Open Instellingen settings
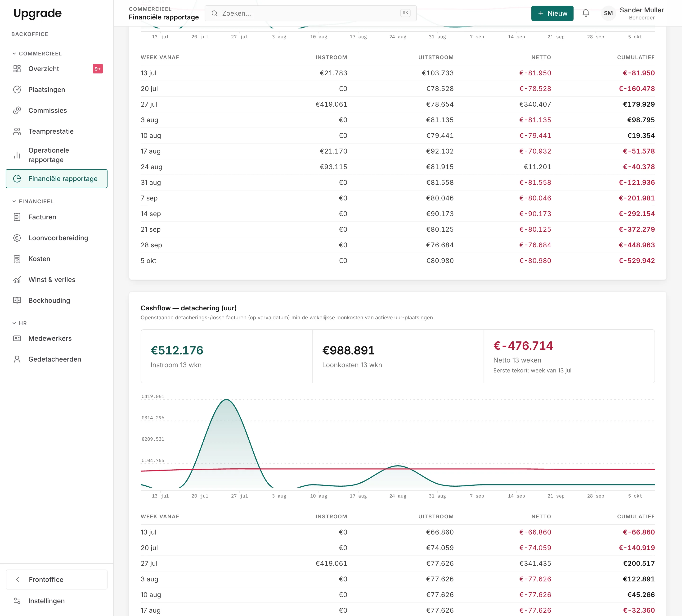This screenshot has height=616, width=682. (x=57, y=601)
